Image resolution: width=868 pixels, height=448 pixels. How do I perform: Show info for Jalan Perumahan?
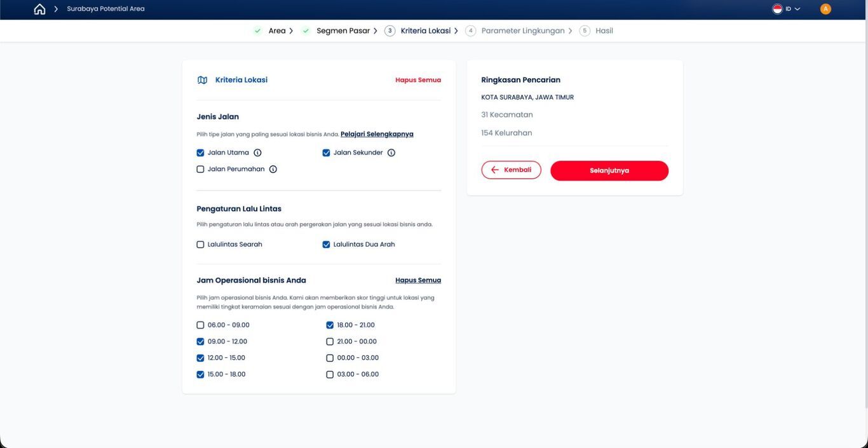(x=273, y=169)
